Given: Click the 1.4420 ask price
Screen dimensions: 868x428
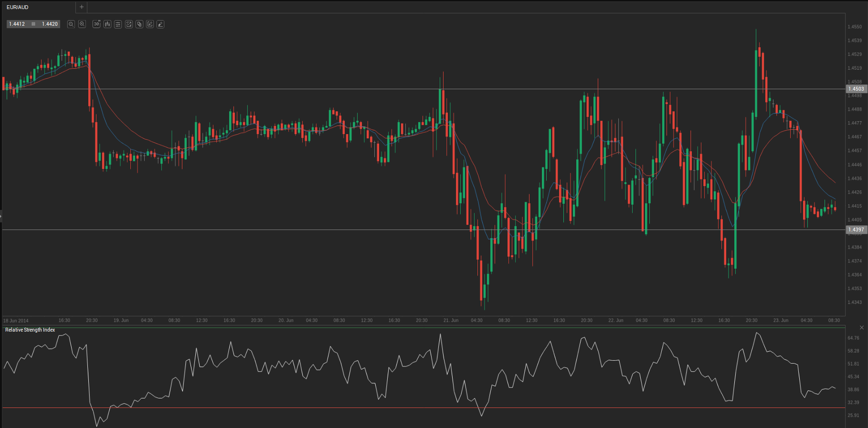Looking at the screenshot, I should coord(50,24).
